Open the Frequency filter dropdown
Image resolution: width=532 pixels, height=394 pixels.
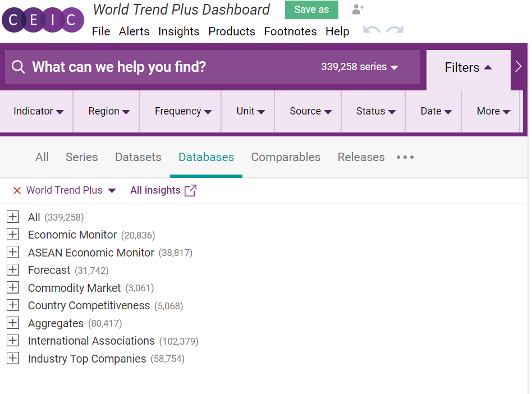[183, 111]
